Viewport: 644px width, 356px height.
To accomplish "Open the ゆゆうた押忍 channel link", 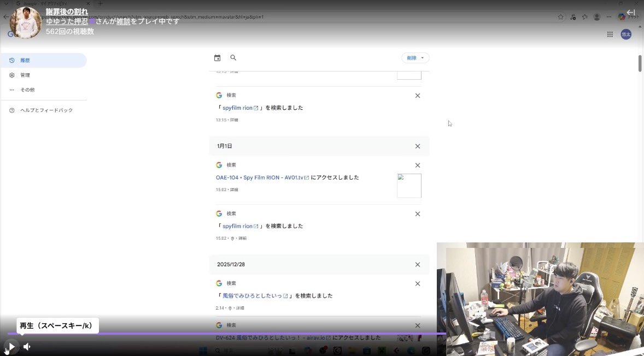I will coord(67,21).
